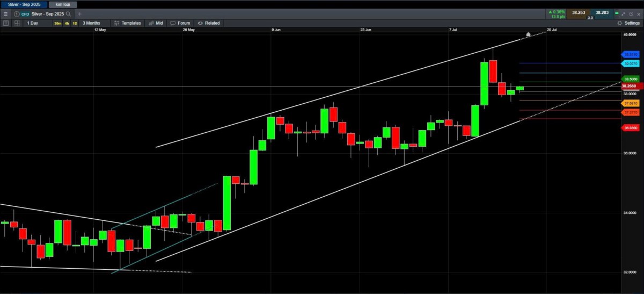Pop out chart into new window
The height and width of the screenshot is (294, 644).
pos(630,13)
